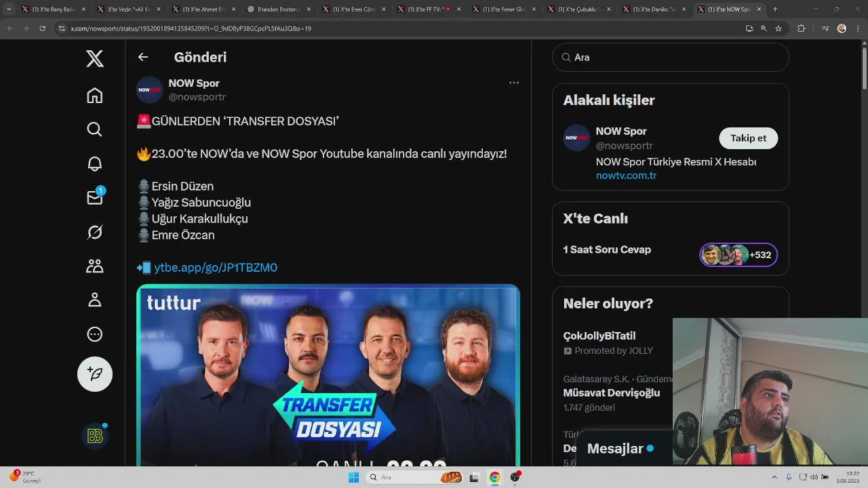Open new browser tab with plus
This screenshot has height=488, width=868.
tap(775, 9)
